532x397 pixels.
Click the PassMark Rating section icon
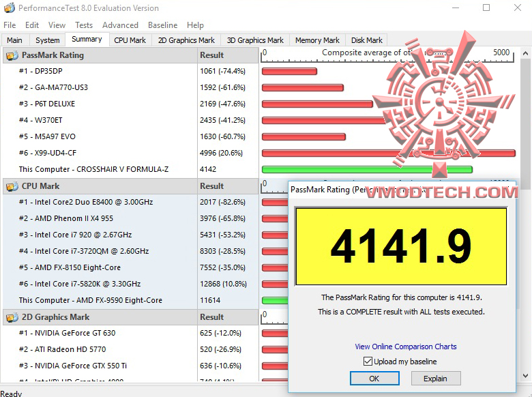pyautogui.click(x=12, y=55)
